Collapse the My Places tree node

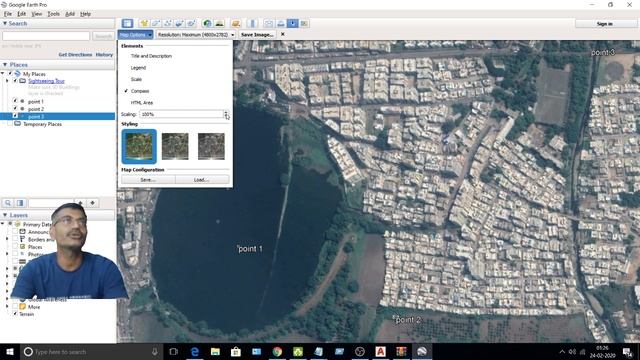tap(3, 73)
